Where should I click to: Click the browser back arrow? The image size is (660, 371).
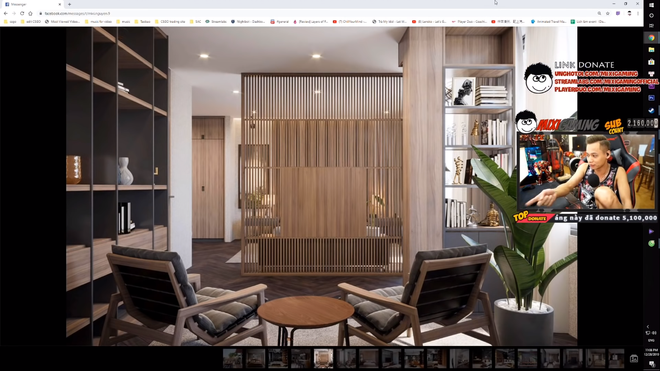pyautogui.click(x=5, y=13)
